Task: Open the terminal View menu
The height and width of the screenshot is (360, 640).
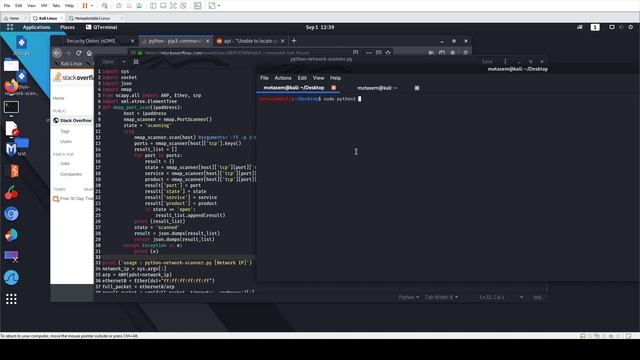Action: (x=318, y=78)
